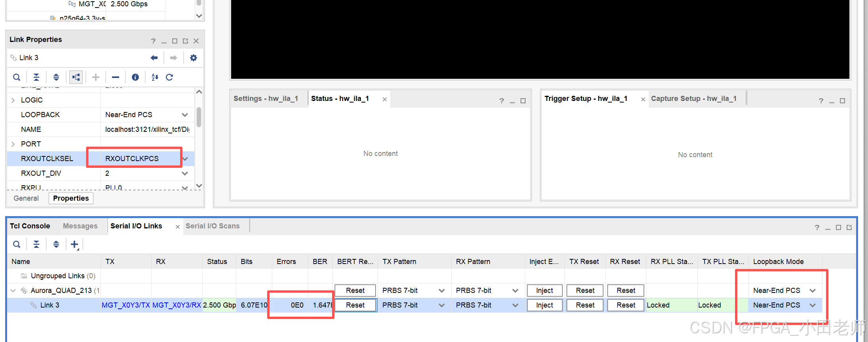Open Link 3 RX Pattern dropdown
The height and width of the screenshot is (342, 868).
point(515,305)
